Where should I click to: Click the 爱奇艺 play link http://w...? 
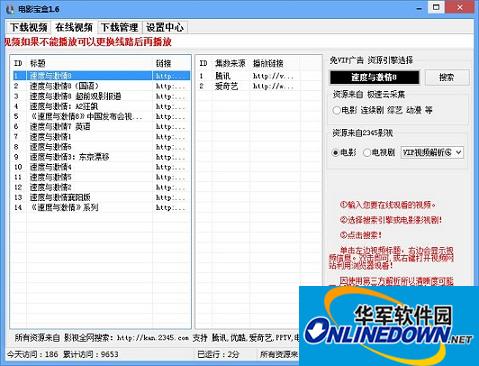[273, 86]
